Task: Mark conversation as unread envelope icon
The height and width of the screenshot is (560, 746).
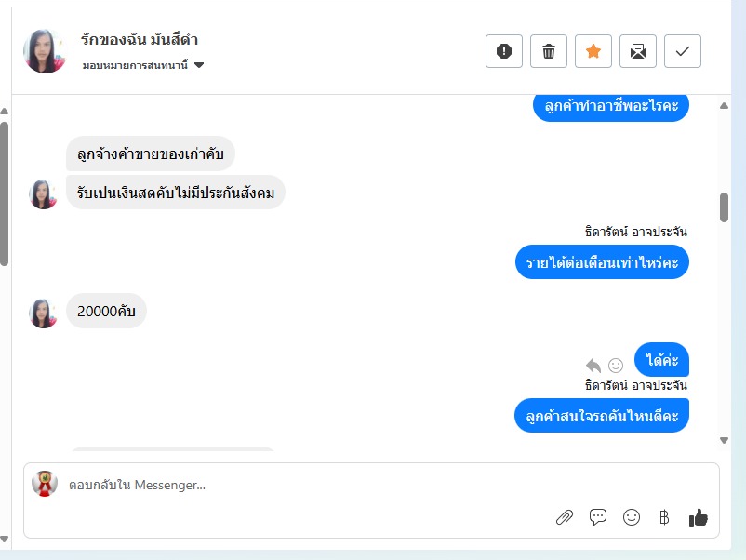Action: click(x=638, y=51)
